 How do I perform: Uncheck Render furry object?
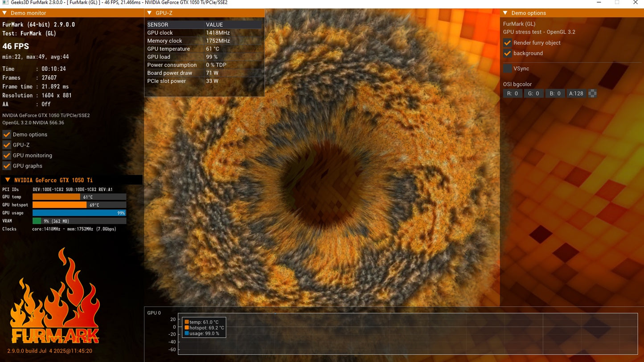click(507, 43)
